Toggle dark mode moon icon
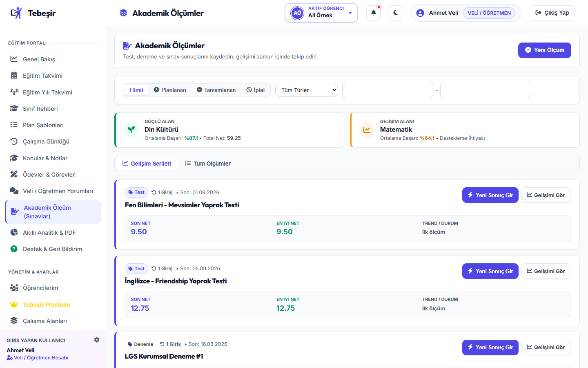 point(396,13)
